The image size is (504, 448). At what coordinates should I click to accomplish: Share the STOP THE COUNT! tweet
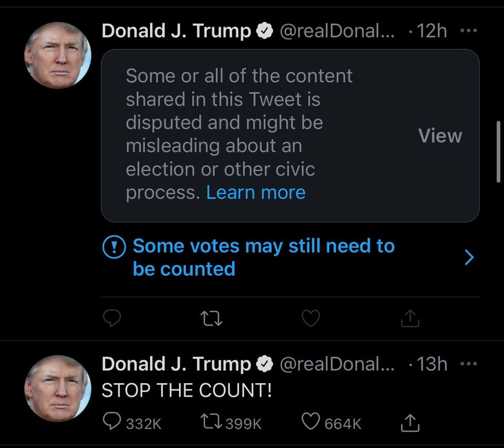coord(410,423)
